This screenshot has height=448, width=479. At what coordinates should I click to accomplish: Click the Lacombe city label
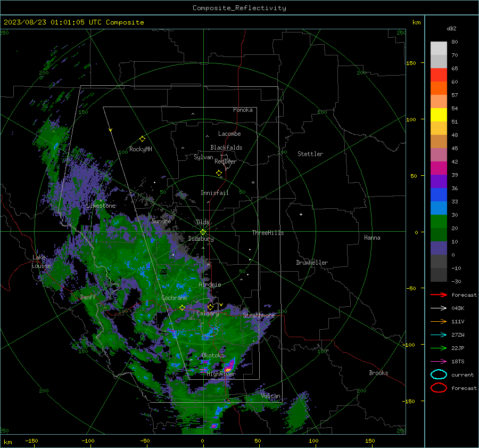pos(229,134)
